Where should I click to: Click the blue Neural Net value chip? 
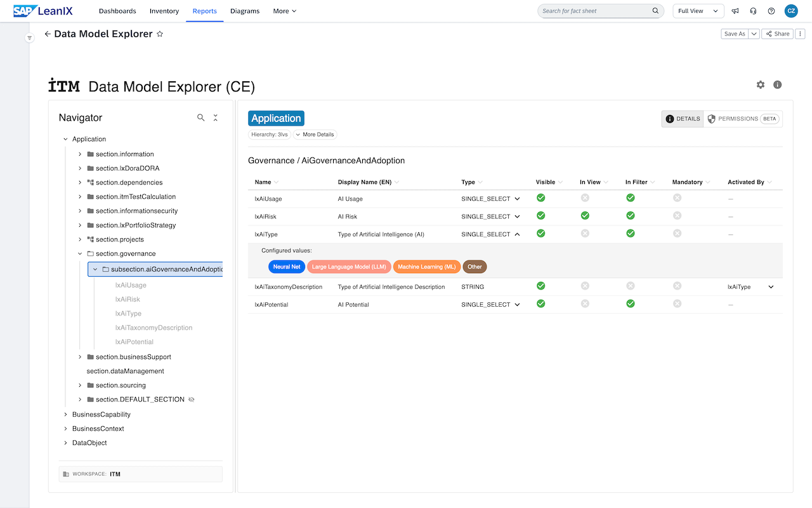(x=287, y=267)
